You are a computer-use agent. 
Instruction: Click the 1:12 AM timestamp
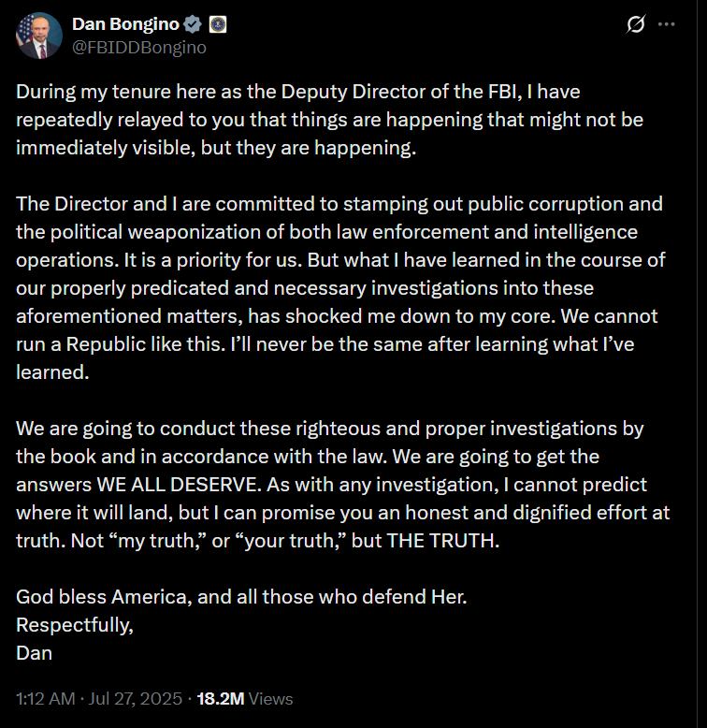[x=46, y=699]
